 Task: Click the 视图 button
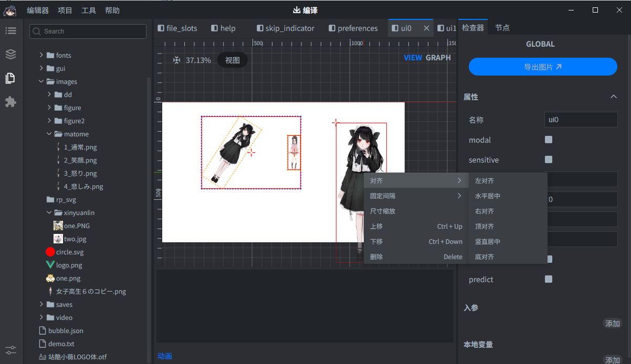click(233, 60)
